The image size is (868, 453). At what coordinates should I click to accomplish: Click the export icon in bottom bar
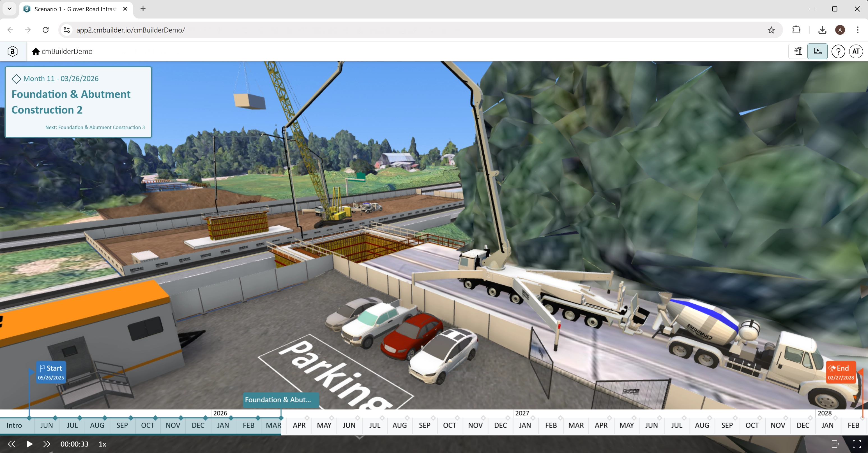(835, 444)
